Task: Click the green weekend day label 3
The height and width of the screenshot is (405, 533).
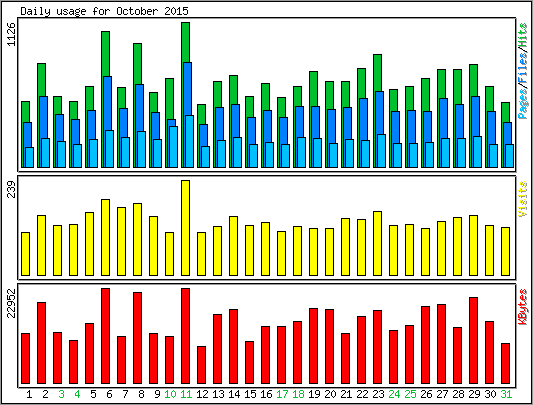Action: tap(61, 394)
